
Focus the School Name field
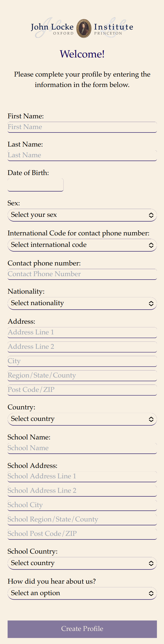tap(82, 448)
